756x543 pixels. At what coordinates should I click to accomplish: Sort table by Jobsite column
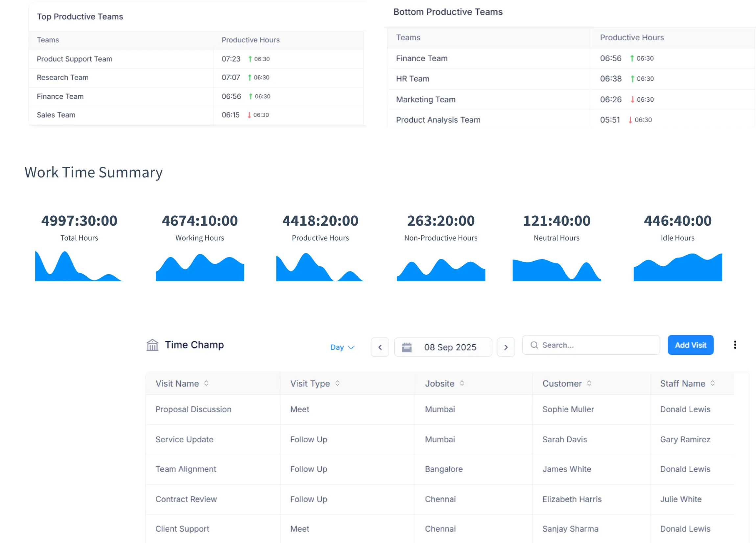pos(462,383)
